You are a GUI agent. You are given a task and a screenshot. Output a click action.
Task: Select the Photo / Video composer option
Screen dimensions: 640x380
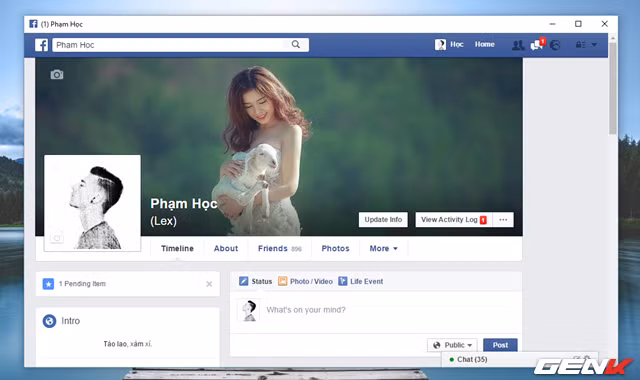click(x=305, y=281)
